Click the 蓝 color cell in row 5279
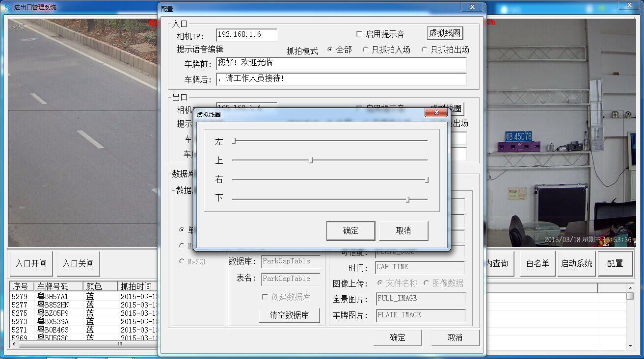The height and width of the screenshot is (359, 644). pyautogui.click(x=90, y=296)
